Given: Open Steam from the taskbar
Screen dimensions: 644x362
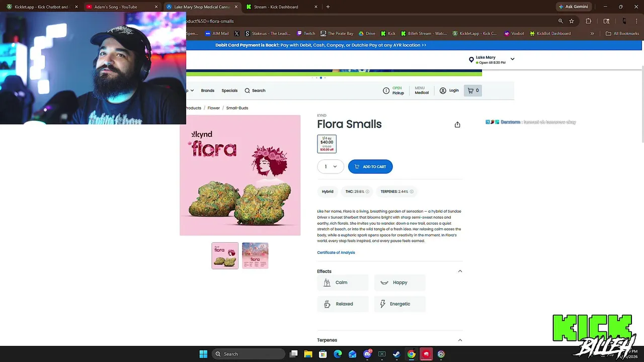Looking at the screenshot, I should coord(396,354).
